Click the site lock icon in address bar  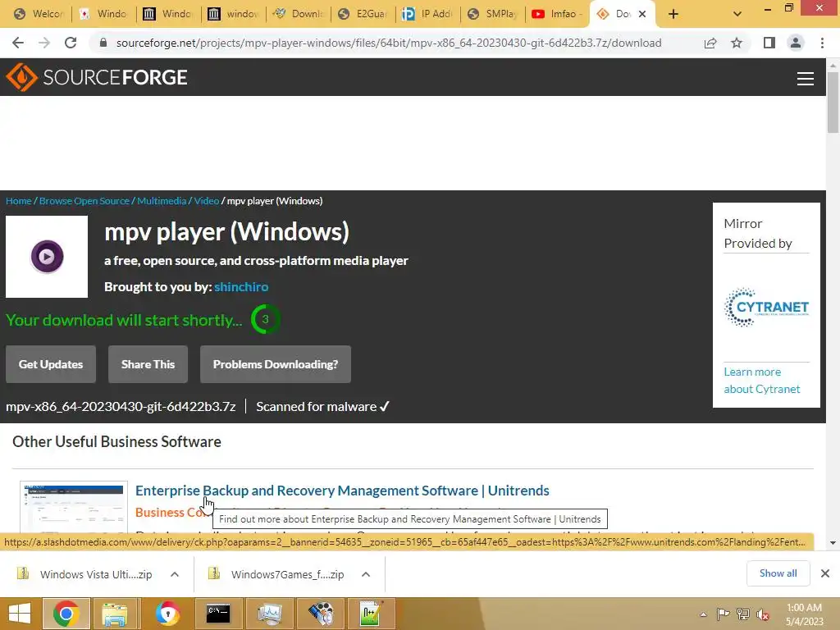(103, 43)
